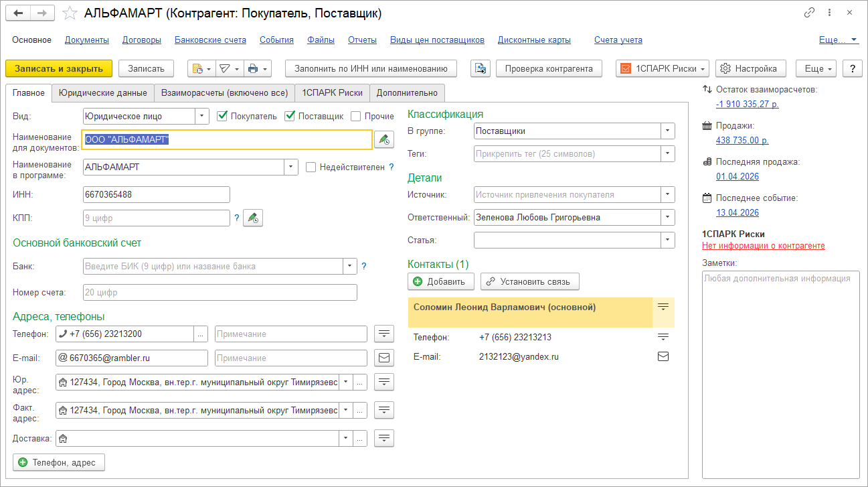Send email to contact 2132123@yandex.ru

point(663,356)
